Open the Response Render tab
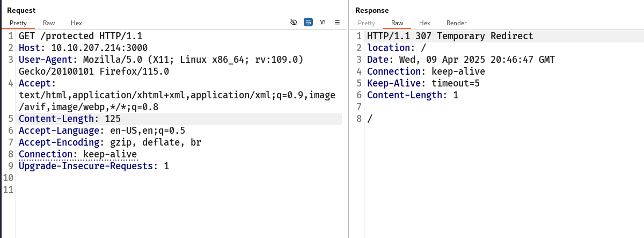 coord(456,23)
